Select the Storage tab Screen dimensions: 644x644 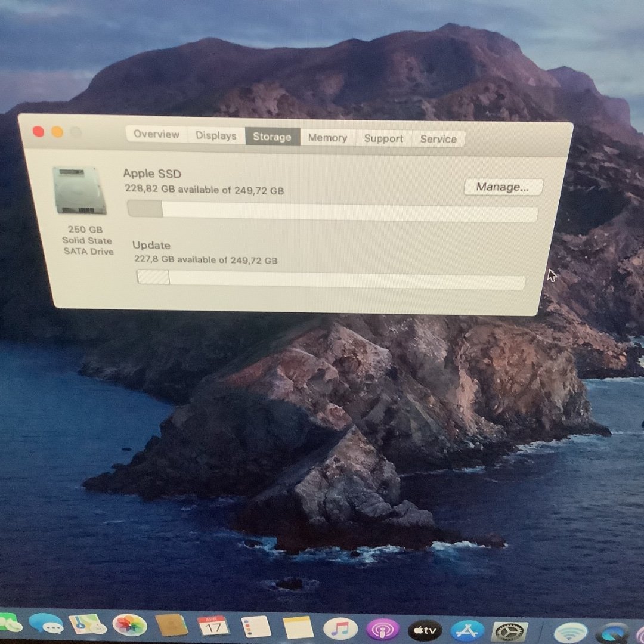[x=273, y=137]
